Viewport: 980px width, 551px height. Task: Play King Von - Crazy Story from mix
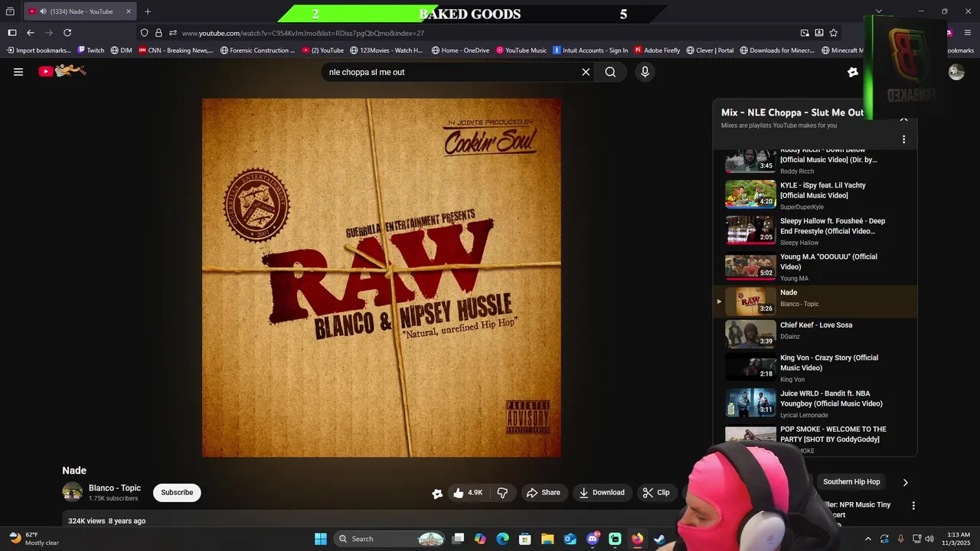pos(815,367)
